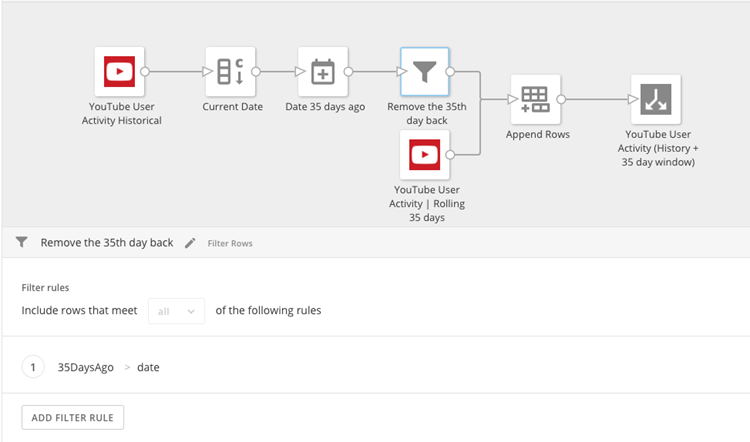
Task: Open filter rule 1 number badge
Action: tap(33, 367)
